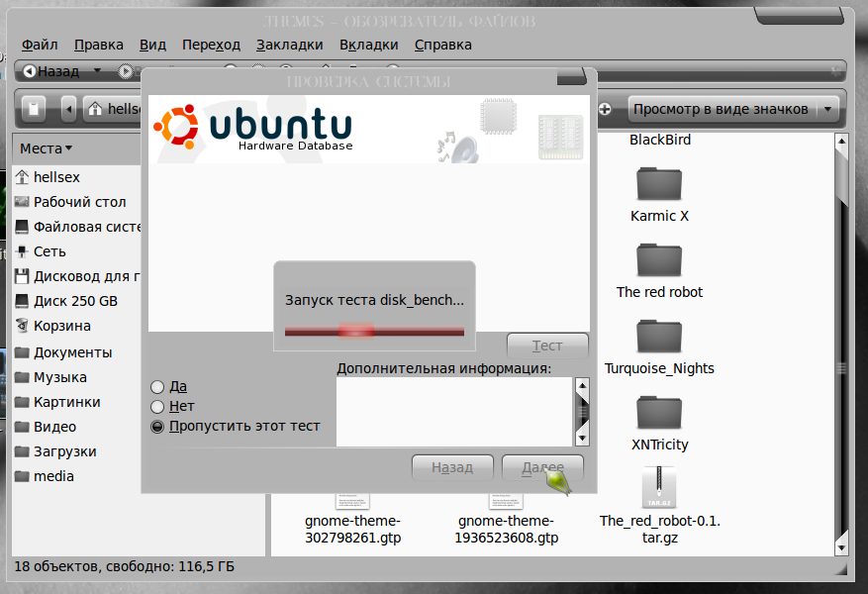Select the Karmic X folder icon
This screenshot has width=868, height=594.
(659, 184)
